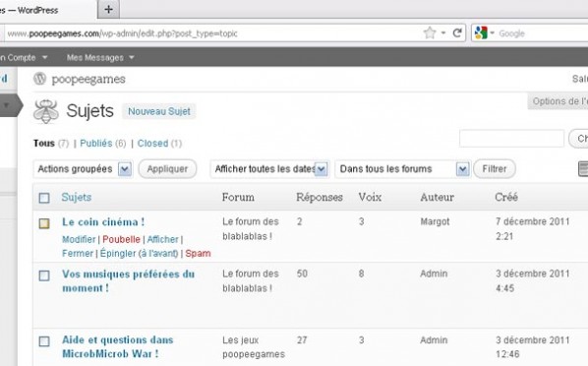The image size is (588, 366).
Task: Click the Créé column header
Action: 506,197
